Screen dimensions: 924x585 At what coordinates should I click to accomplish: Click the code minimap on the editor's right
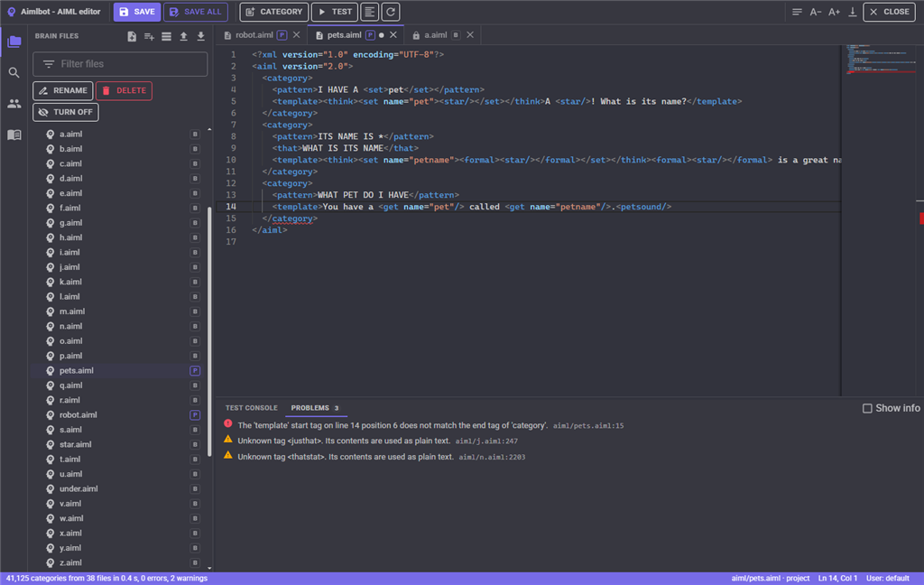click(882, 59)
